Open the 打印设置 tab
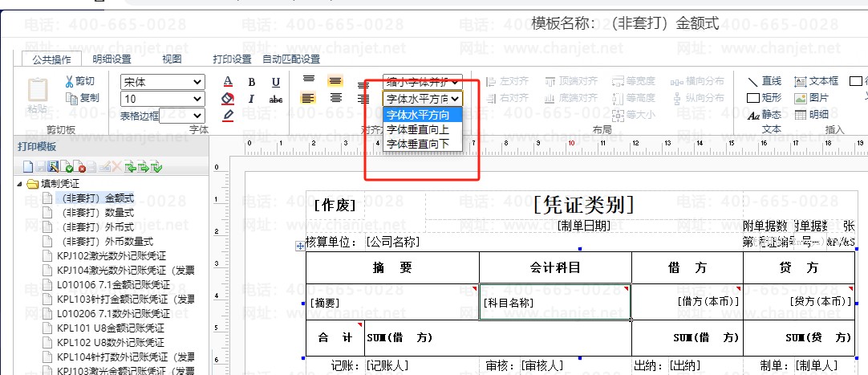The image size is (868, 375). (232, 59)
